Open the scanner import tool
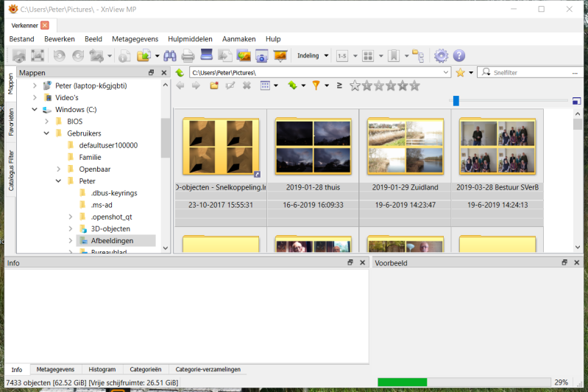Screen dimensions: 588x392 (207, 56)
